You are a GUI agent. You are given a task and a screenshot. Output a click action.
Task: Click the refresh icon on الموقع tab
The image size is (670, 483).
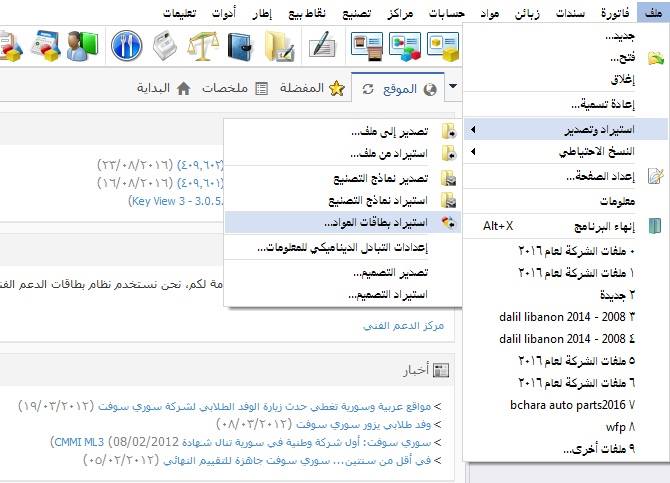[x=368, y=89]
